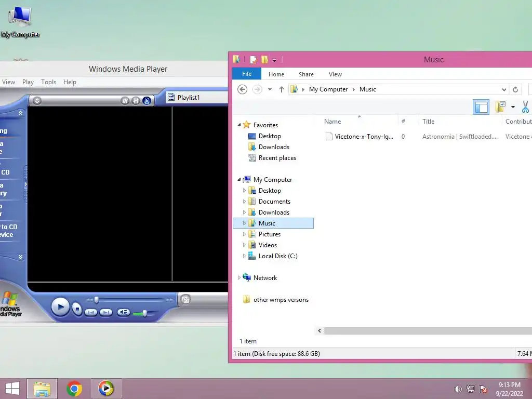This screenshot has height=399, width=532.
Task: Select Videos in the navigation tree
Action: 268,245
